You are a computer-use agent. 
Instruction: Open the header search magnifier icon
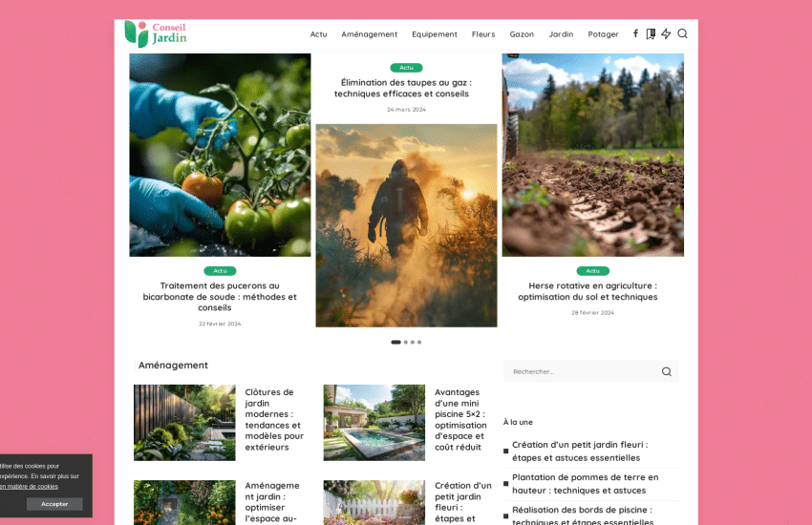[x=682, y=33]
